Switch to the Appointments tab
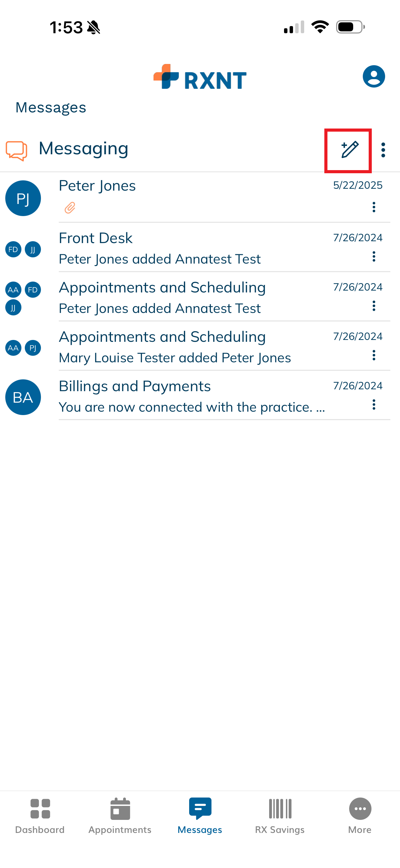The height and width of the screenshot is (868, 400). (x=120, y=815)
